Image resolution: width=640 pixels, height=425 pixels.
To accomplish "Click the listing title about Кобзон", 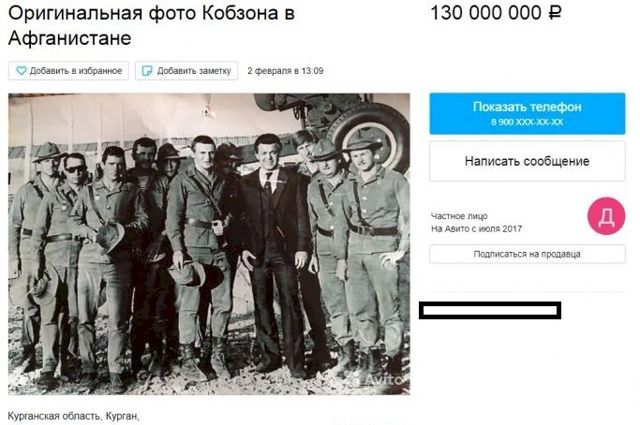I will tap(151, 26).
